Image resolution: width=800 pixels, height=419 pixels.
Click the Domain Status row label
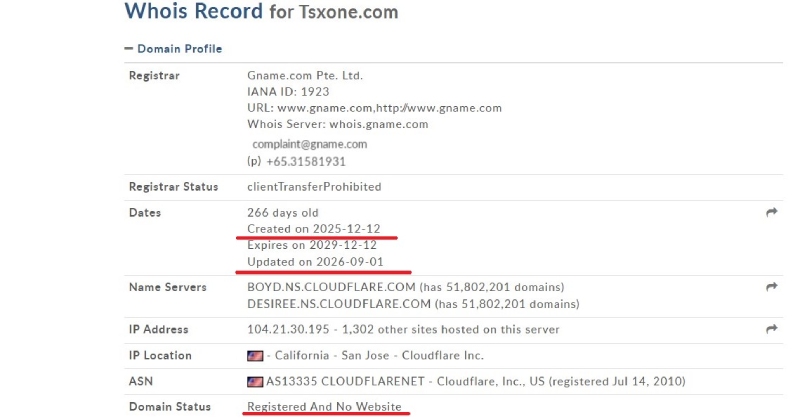tap(170, 407)
